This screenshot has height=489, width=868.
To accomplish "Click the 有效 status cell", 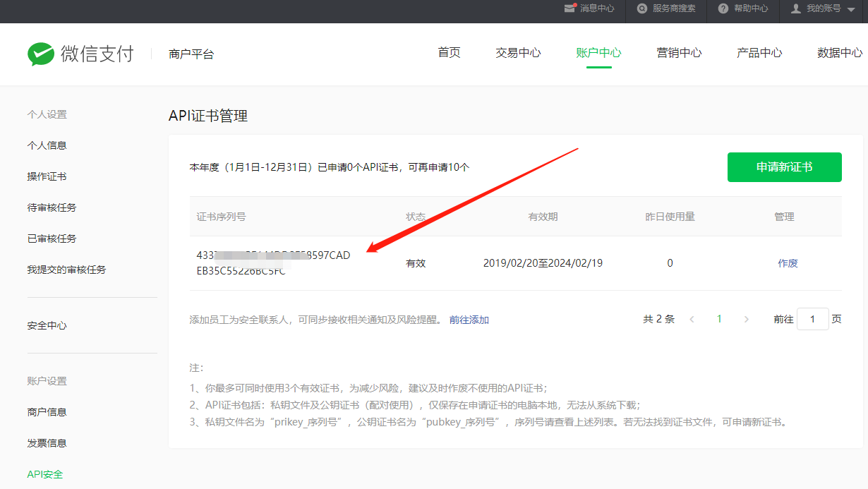I will pyautogui.click(x=416, y=263).
